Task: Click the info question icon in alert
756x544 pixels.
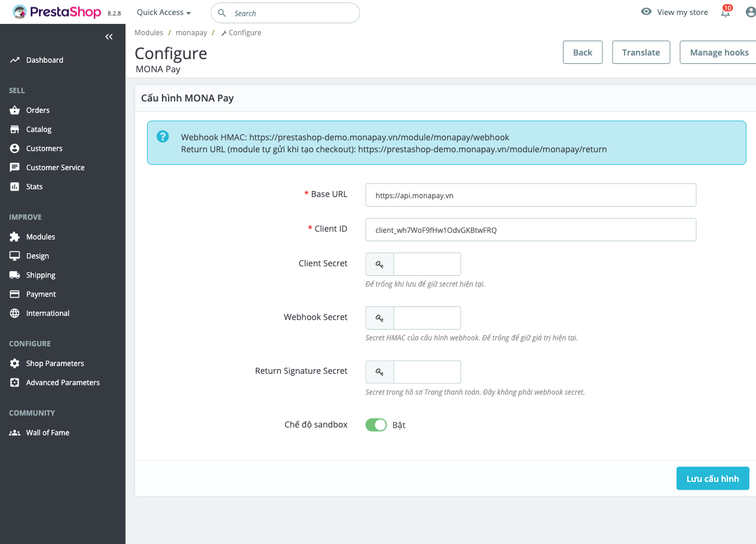Action: coord(163,137)
